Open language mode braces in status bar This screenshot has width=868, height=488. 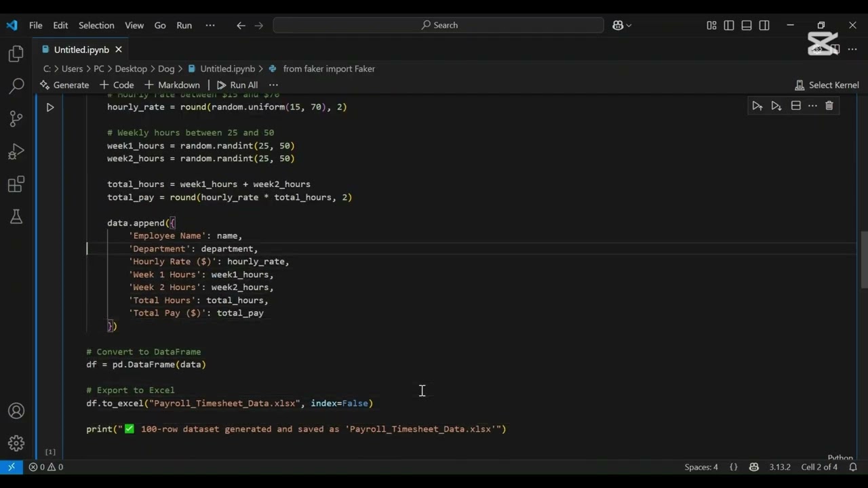click(x=733, y=467)
